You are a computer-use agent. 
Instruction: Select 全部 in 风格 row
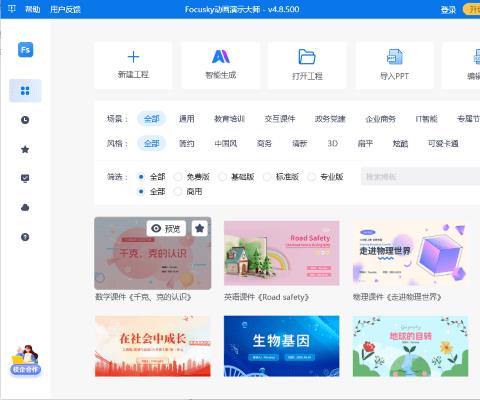tap(152, 144)
